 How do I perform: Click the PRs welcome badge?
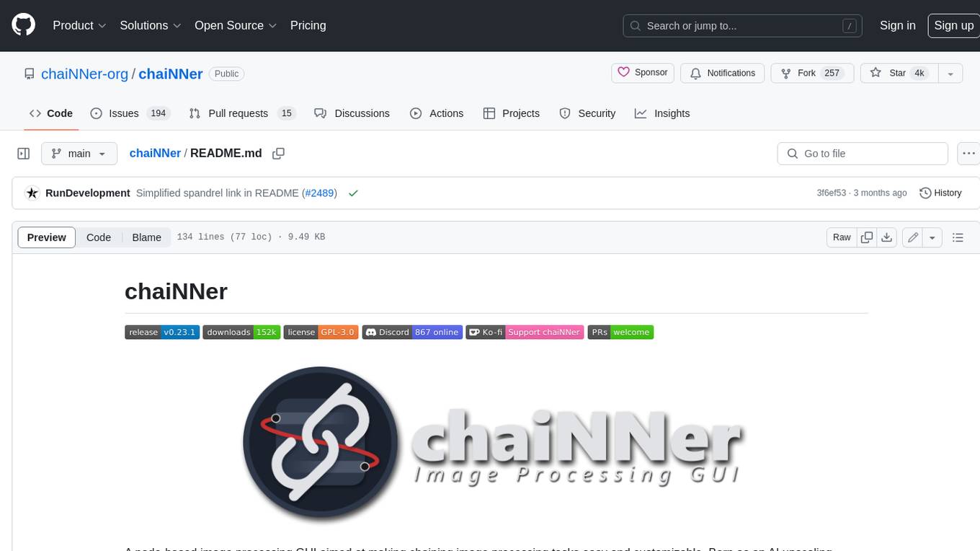(x=620, y=332)
